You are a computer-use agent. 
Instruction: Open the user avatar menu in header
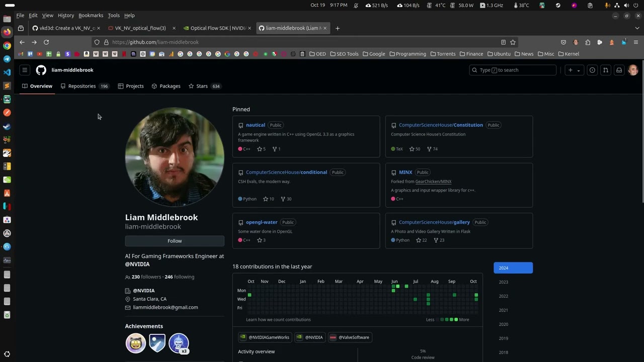point(633,70)
